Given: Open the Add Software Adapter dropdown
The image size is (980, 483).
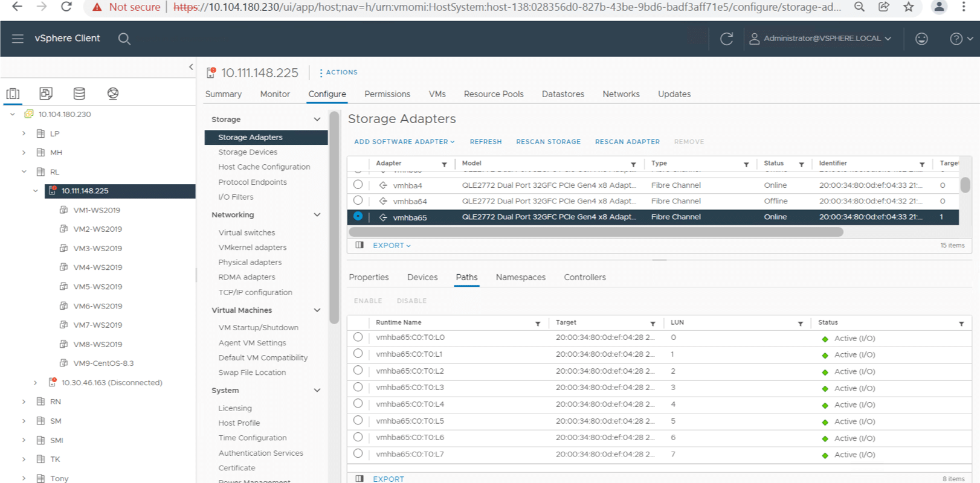Looking at the screenshot, I should (x=404, y=142).
